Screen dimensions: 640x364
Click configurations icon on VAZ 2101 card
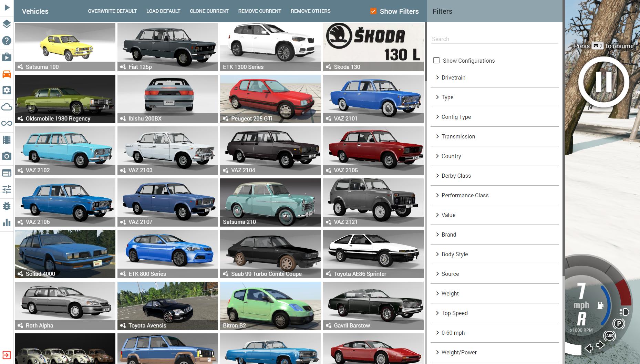(328, 118)
